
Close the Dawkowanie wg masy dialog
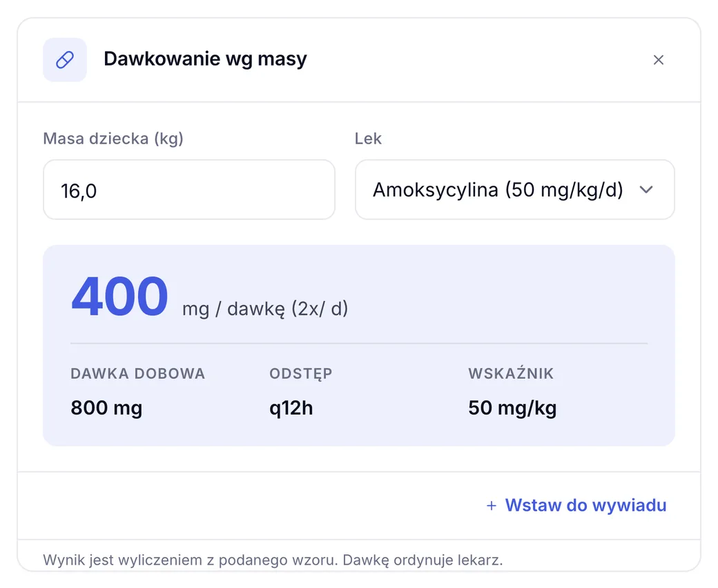pyautogui.click(x=658, y=60)
